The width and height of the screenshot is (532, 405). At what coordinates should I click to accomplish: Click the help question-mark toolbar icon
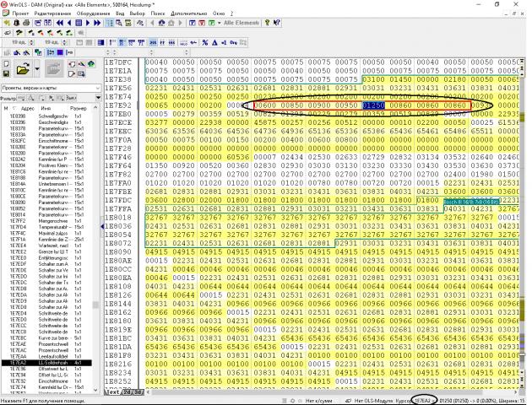268,23
